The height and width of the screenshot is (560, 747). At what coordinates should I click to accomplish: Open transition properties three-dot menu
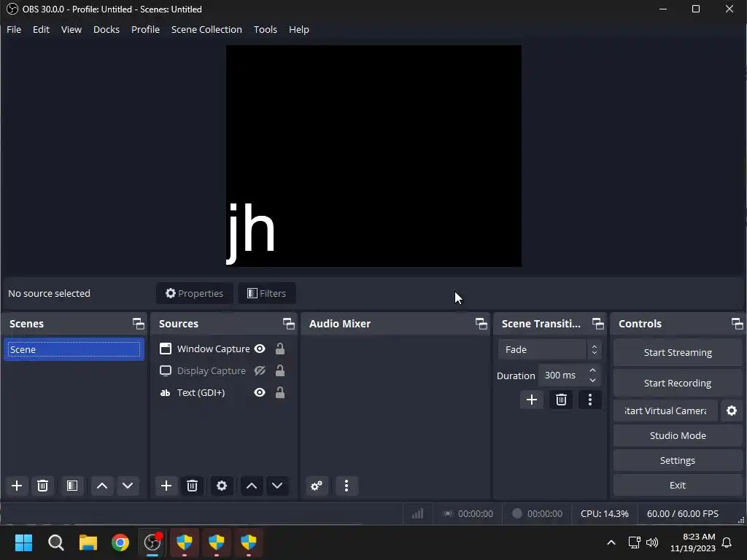pos(589,400)
